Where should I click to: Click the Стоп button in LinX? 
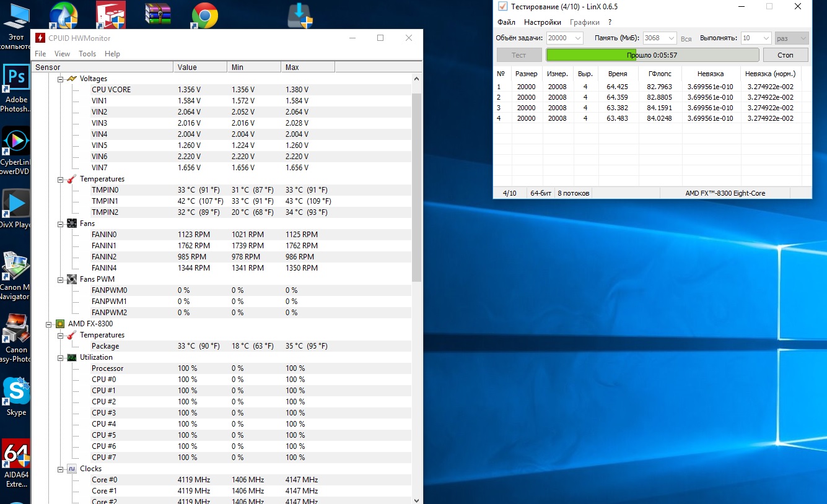[785, 55]
